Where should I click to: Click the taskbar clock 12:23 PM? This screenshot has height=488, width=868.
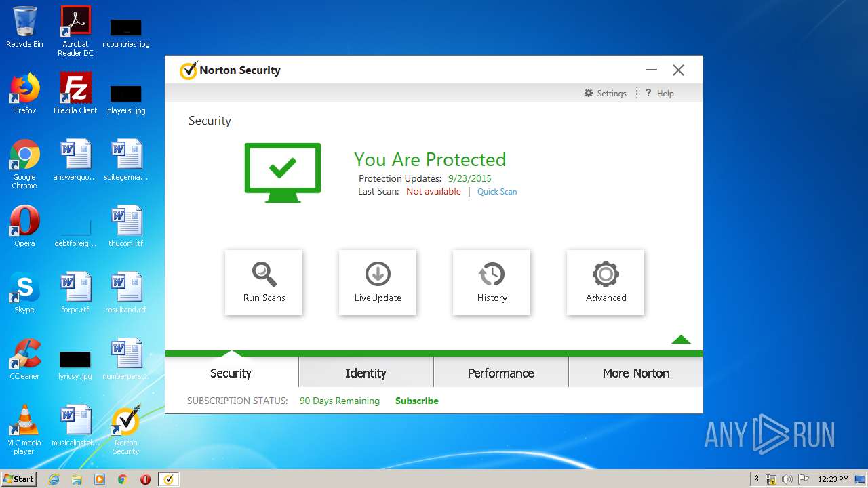click(x=833, y=479)
